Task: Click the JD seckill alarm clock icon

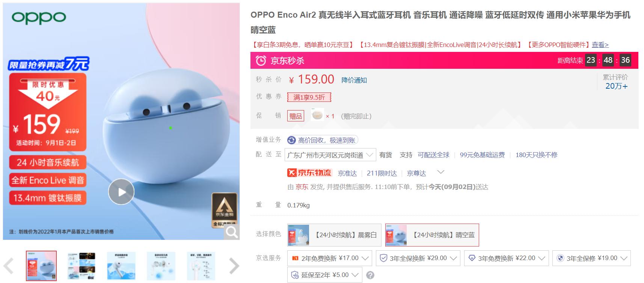Action: pyautogui.click(x=261, y=61)
